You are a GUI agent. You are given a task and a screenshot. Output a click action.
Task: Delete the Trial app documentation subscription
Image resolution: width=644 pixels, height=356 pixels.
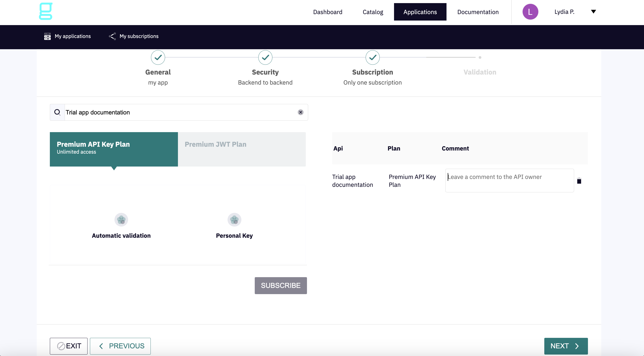579,181
